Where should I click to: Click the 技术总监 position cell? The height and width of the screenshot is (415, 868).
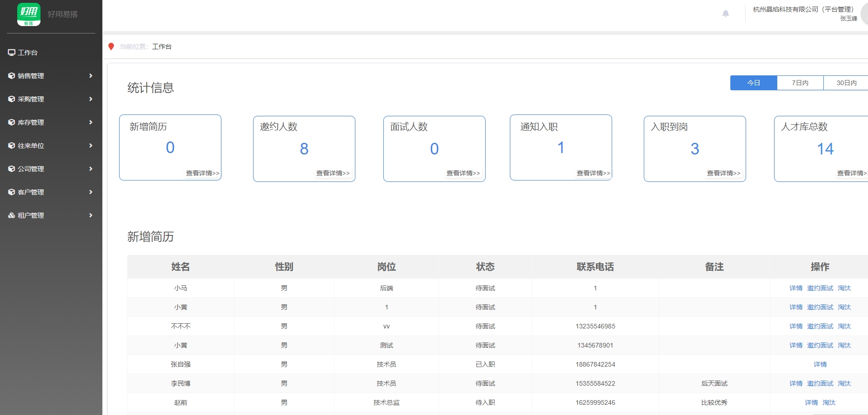(x=387, y=402)
